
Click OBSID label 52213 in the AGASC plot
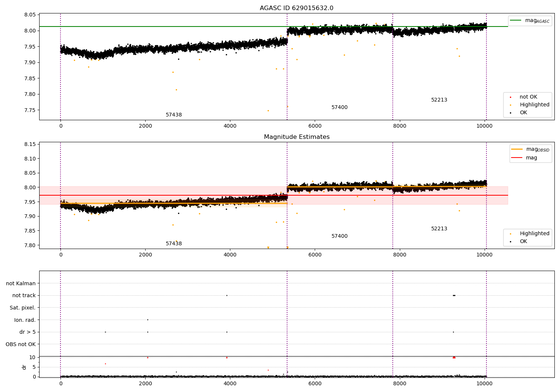coord(439,100)
